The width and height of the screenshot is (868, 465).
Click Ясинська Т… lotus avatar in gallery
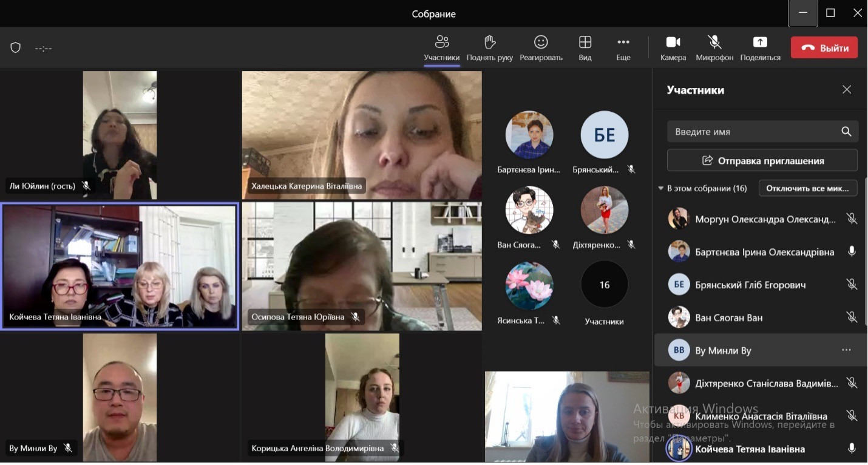pos(529,285)
